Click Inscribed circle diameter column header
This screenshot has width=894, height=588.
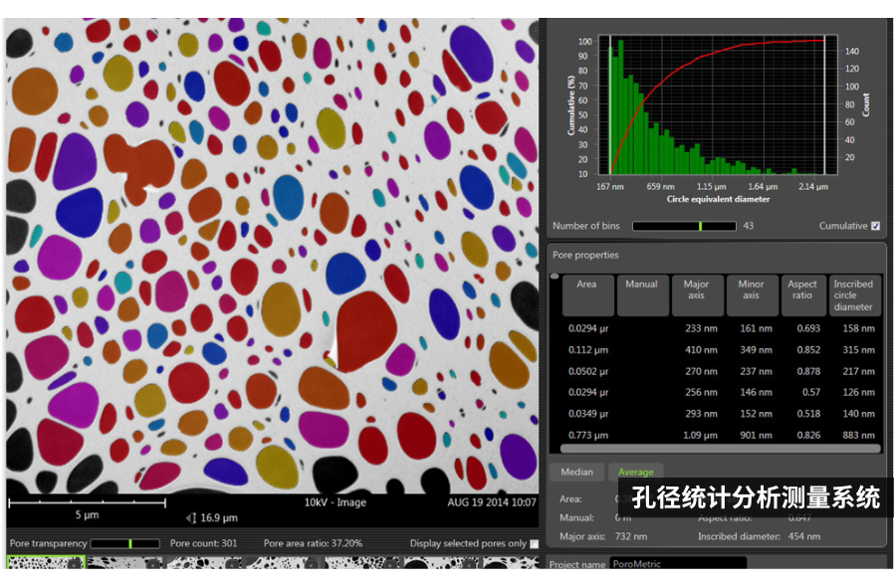(x=853, y=295)
